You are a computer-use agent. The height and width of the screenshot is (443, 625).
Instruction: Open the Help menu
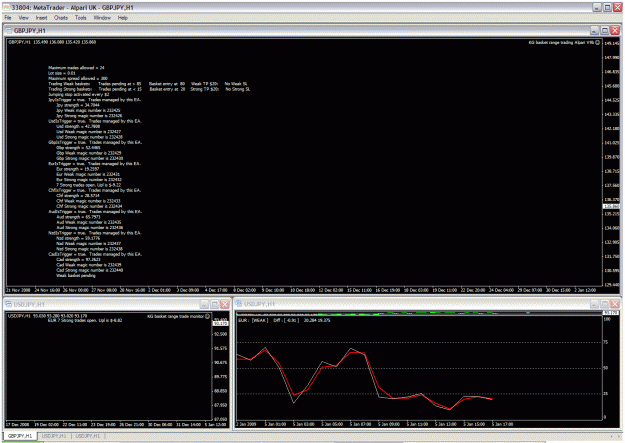[123, 18]
